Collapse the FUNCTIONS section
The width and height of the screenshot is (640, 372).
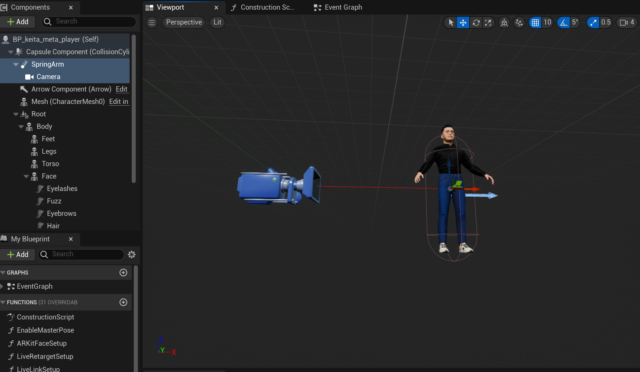(x=3, y=302)
